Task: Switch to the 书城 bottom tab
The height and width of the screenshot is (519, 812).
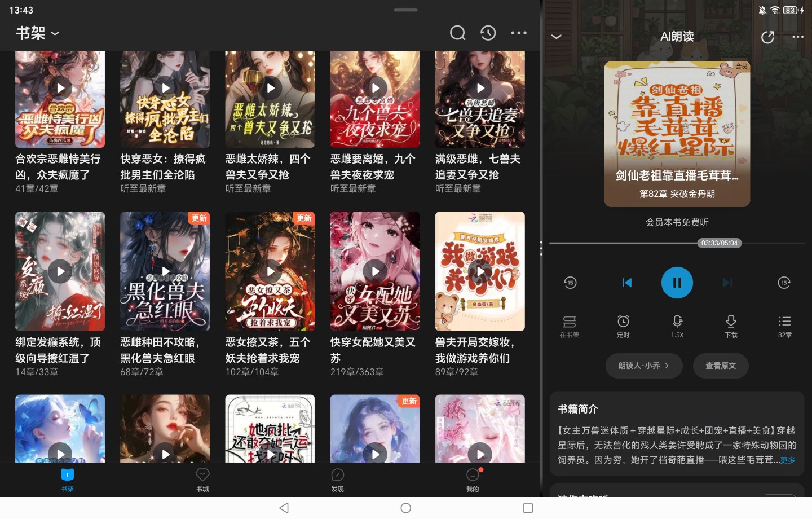Action: tap(202, 480)
